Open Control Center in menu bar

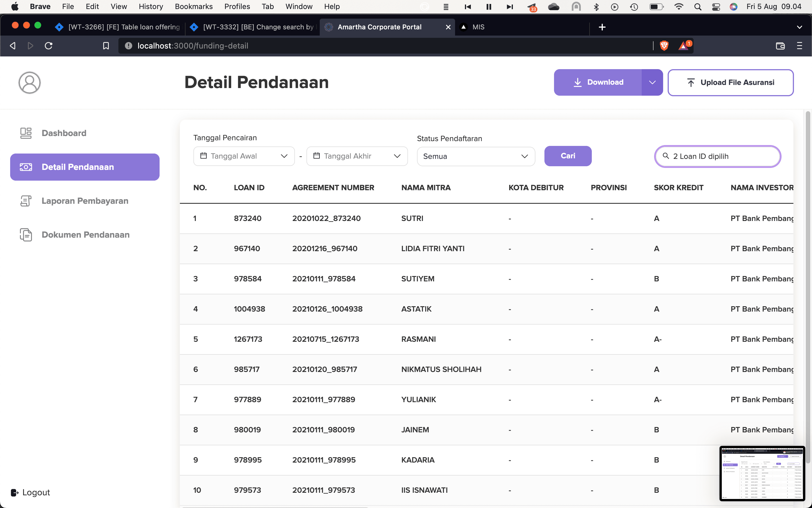(x=716, y=7)
